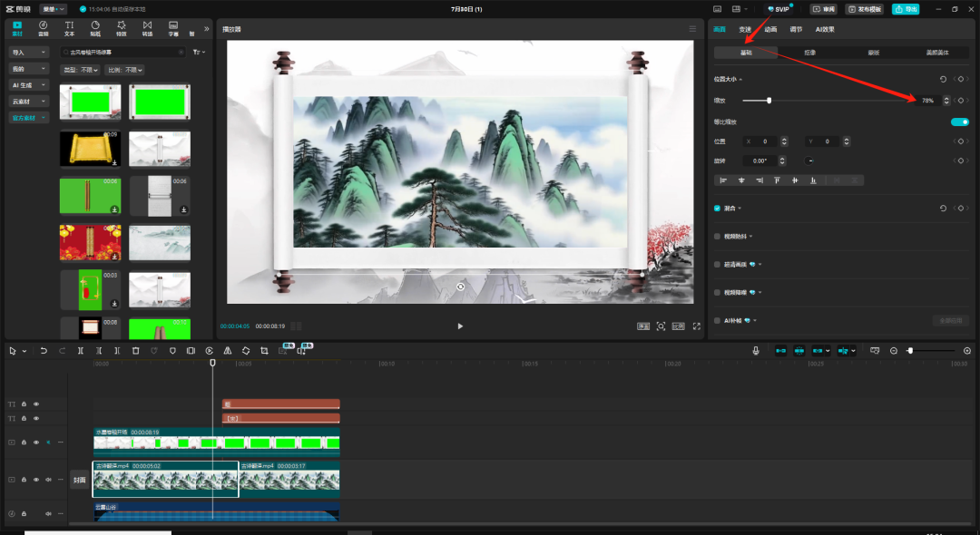Click the 封面 (Cover) button on timeline
This screenshot has height=535, width=980.
[80, 481]
